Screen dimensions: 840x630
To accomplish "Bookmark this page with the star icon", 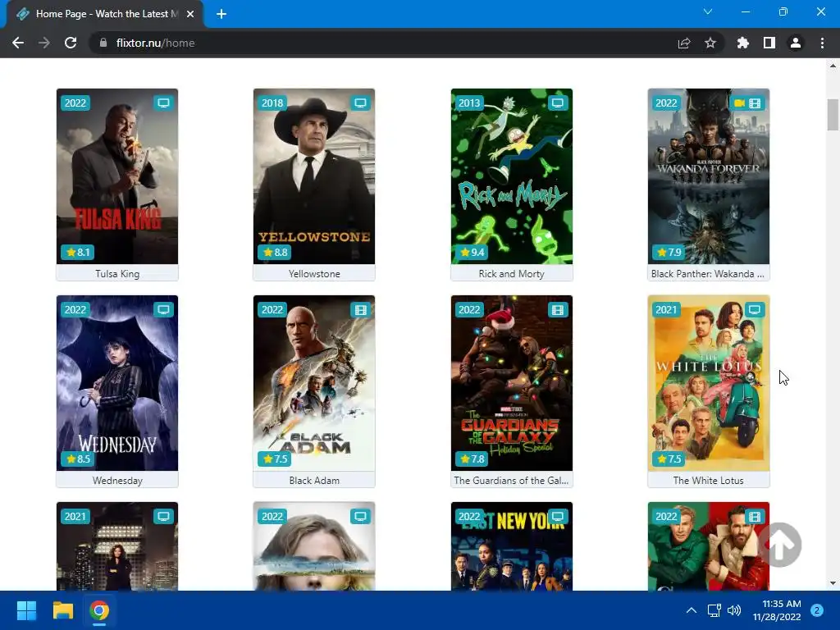I will 710,43.
